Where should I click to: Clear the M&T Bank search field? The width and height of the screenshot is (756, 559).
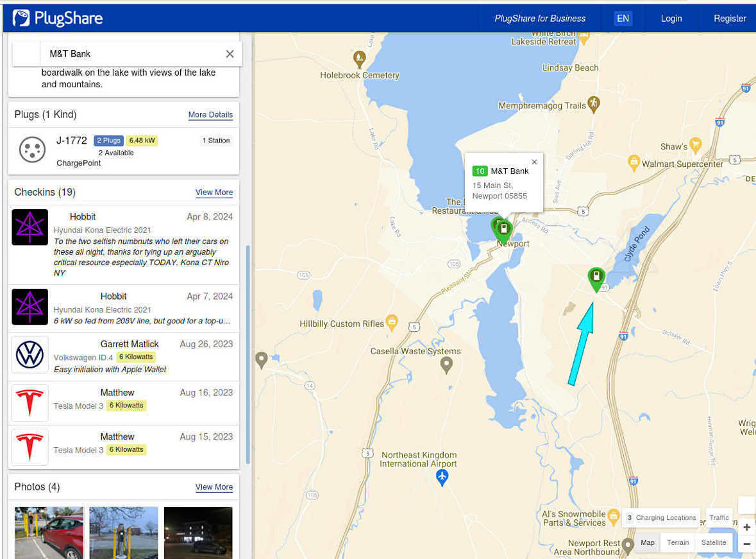(230, 54)
